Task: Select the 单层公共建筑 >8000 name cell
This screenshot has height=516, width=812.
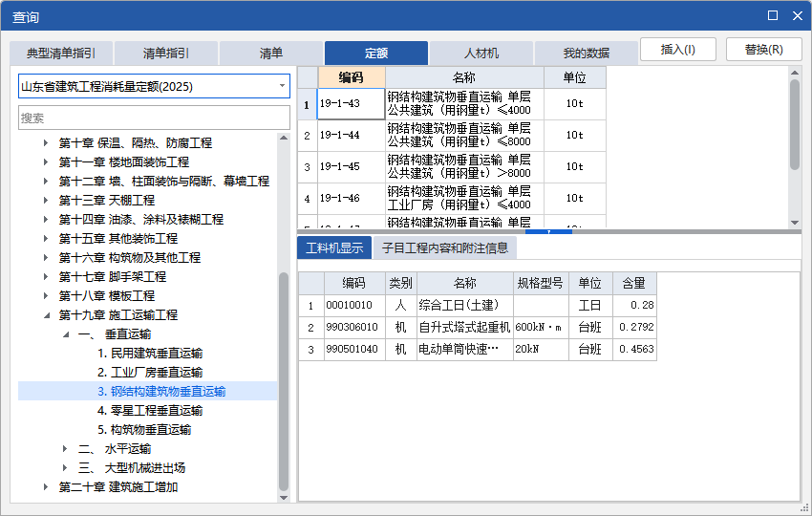Action: coord(464,167)
